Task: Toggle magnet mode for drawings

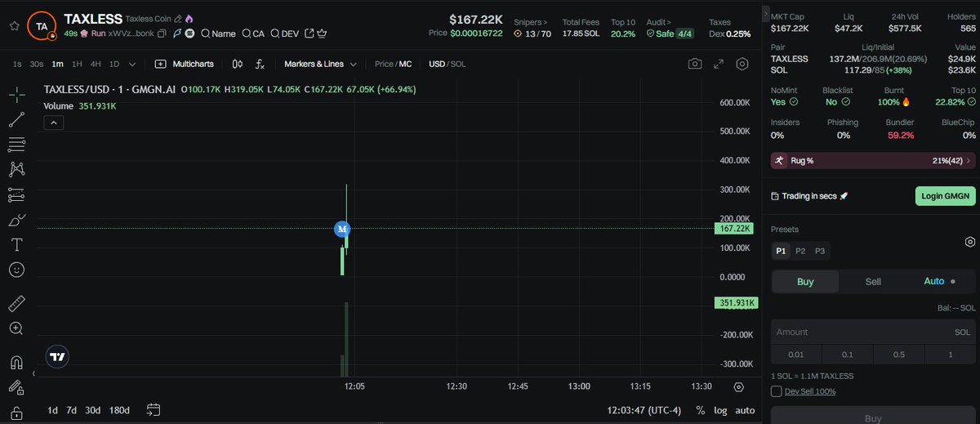Action: pyautogui.click(x=16, y=363)
